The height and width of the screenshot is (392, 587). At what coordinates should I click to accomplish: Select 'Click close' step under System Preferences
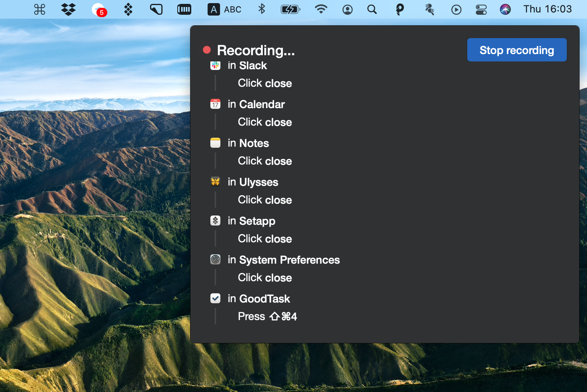(x=265, y=278)
